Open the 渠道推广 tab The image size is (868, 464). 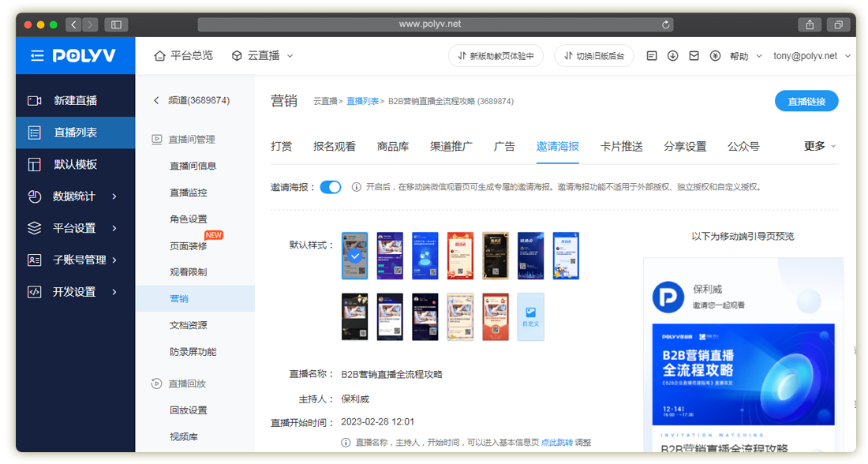coord(451,146)
